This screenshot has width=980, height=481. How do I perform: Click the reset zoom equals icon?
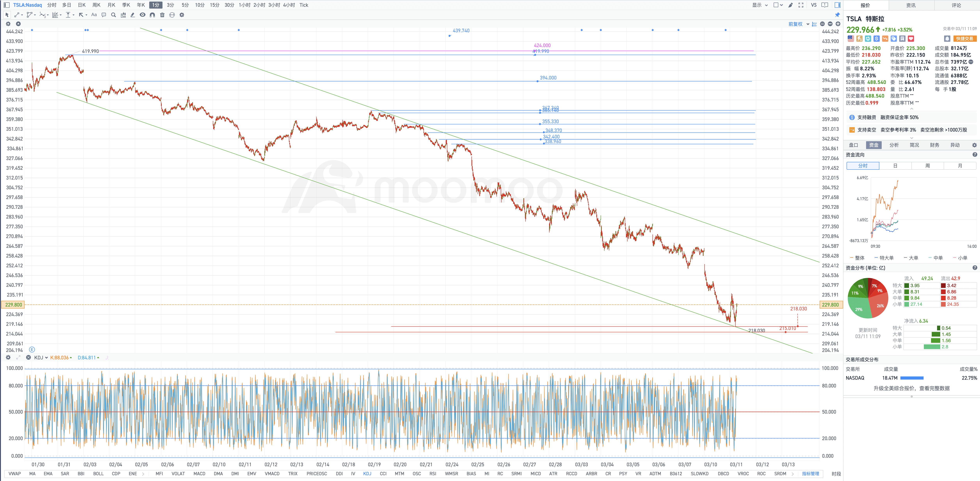[x=823, y=24]
